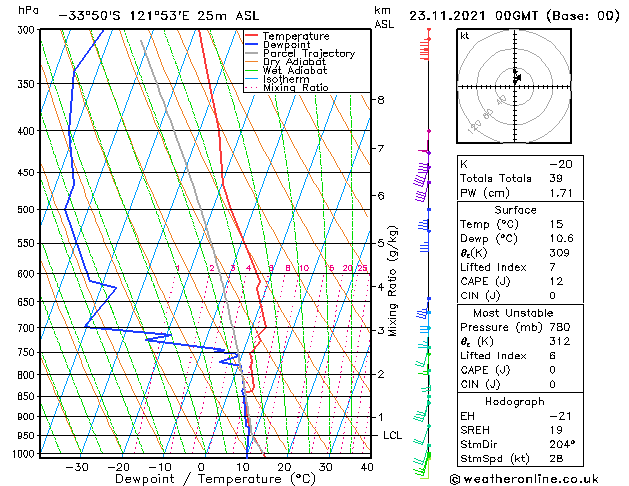Screen dimensions: 629x486
Task: Click the StmSpd (kt) value 28
Action: coord(556,459)
